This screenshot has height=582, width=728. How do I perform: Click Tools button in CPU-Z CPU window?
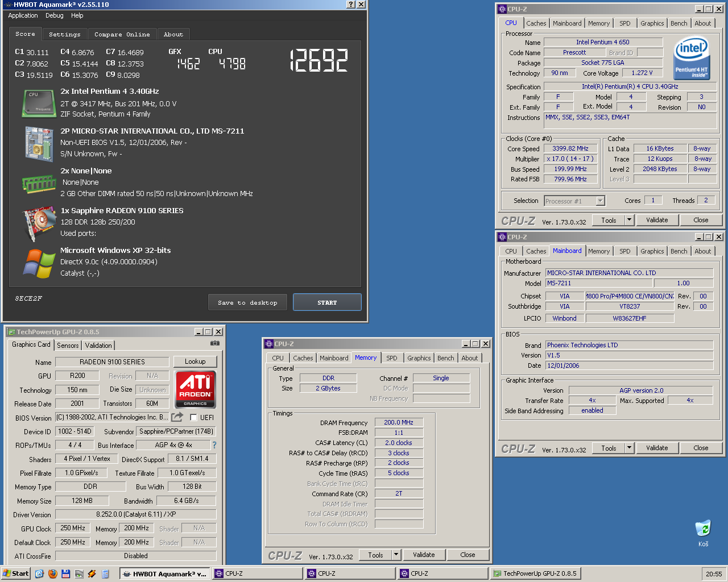(609, 220)
